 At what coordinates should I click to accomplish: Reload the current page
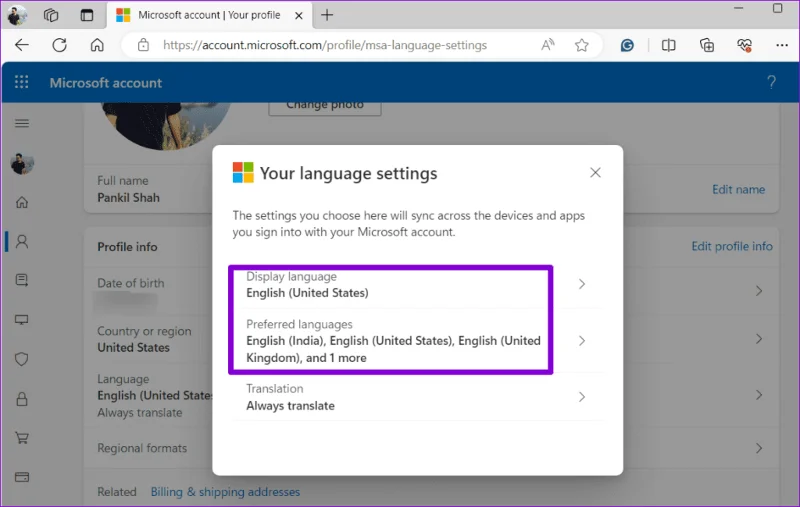[60, 45]
